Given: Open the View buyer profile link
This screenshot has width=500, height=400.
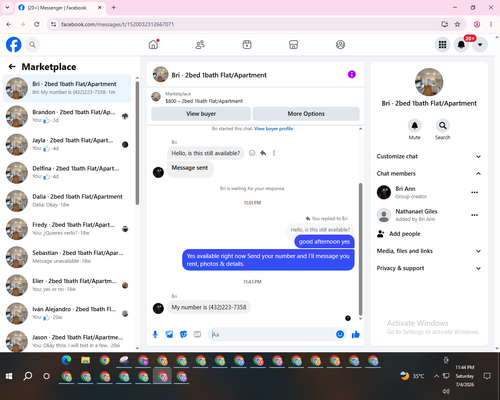Looking at the screenshot, I should (x=273, y=129).
